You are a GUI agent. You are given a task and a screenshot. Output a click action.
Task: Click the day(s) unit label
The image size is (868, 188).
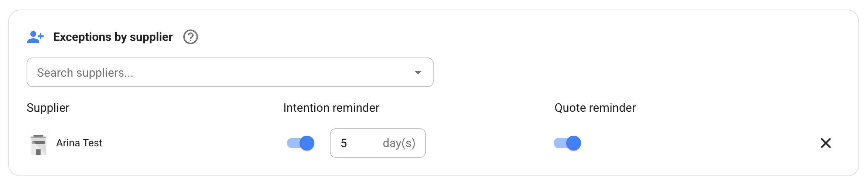399,143
